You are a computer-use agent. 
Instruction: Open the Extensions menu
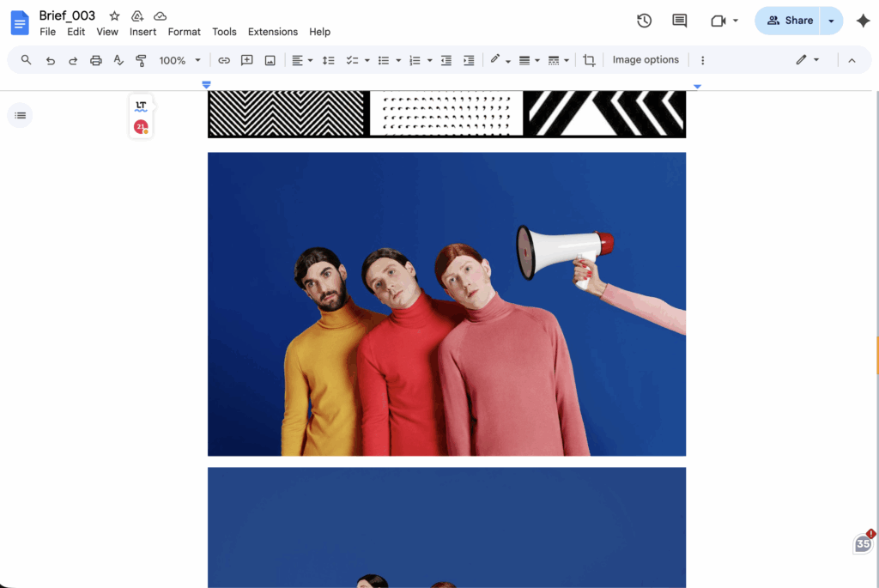[x=272, y=32]
